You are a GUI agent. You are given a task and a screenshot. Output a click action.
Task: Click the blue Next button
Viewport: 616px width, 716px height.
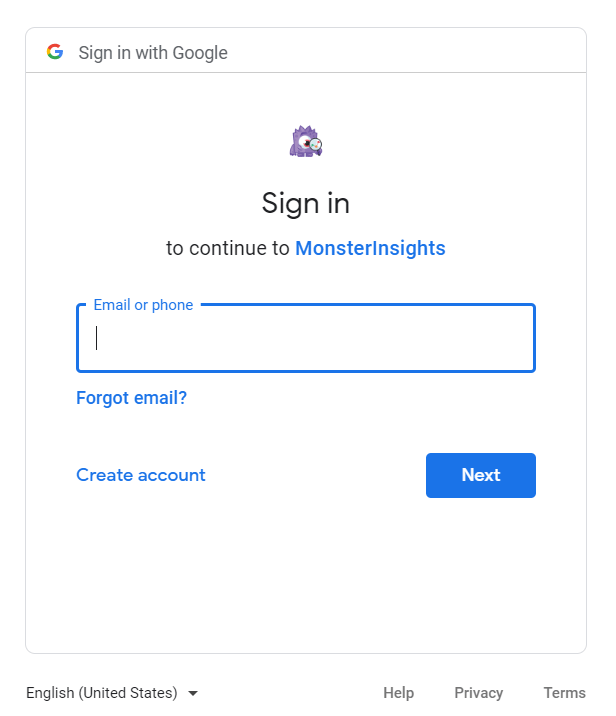coord(480,475)
